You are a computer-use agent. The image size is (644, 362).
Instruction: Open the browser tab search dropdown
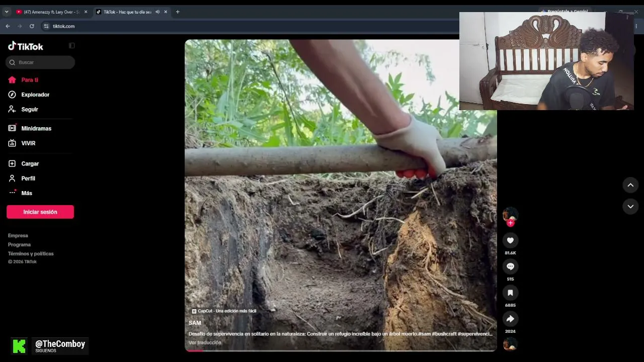point(7,12)
